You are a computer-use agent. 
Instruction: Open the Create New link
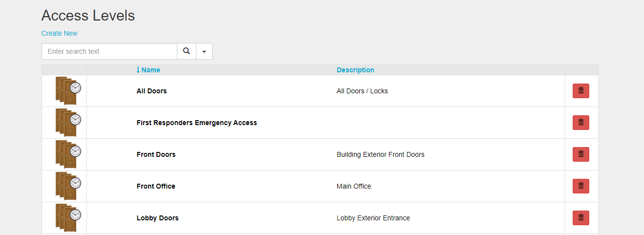pyautogui.click(x=60, y=33)
